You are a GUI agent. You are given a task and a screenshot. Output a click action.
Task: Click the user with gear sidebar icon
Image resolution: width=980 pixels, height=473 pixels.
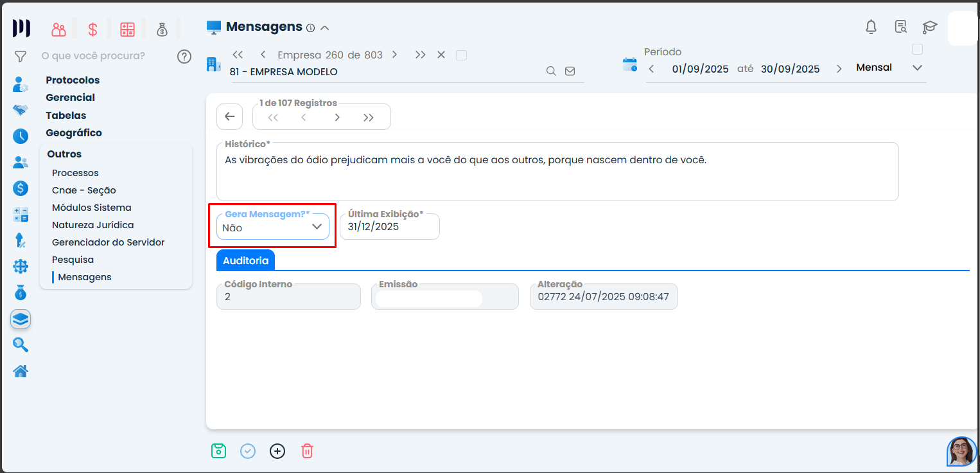click(x=21, y=84)
